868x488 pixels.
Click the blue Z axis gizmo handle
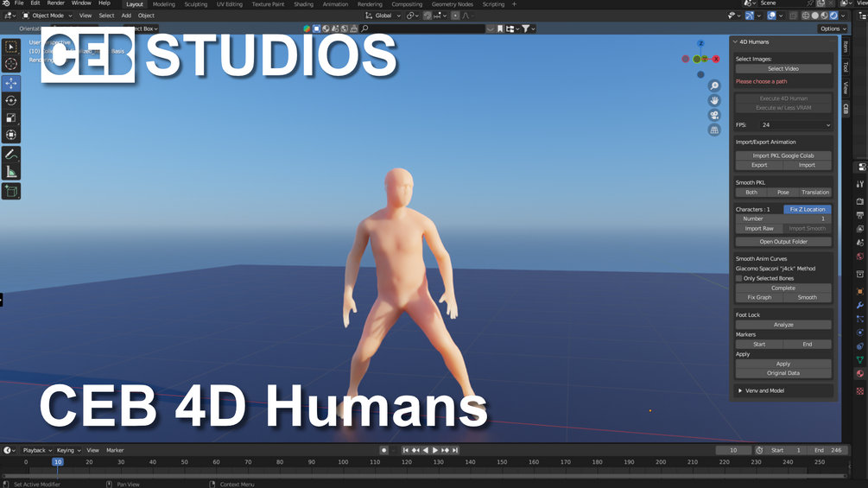click(700, 43)
